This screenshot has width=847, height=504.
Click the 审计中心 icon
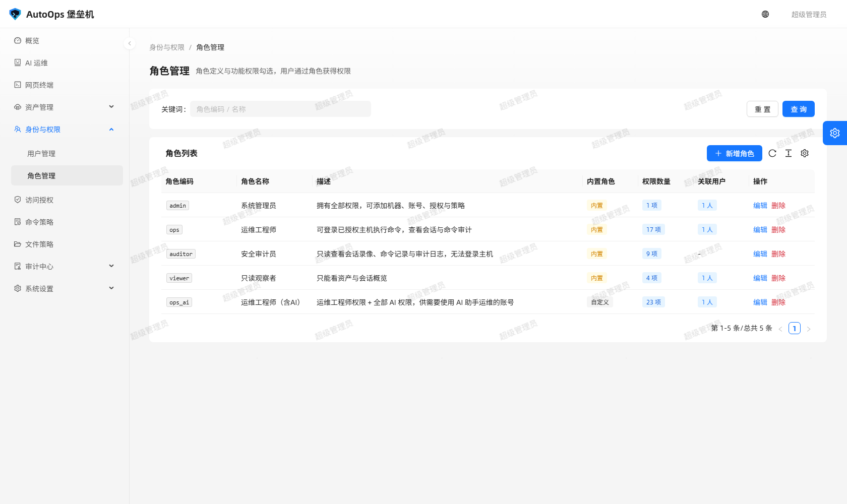pyautogui.click(x=18, y=266)
